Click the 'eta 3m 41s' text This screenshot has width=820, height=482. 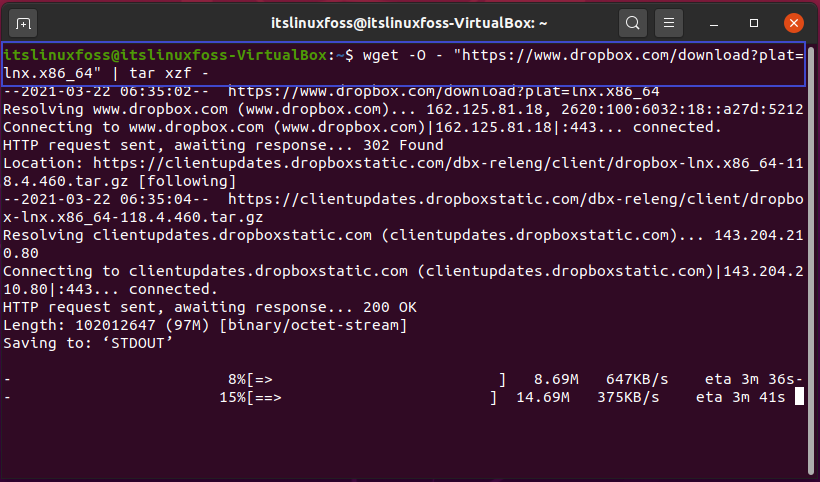(x=741, y=397)
